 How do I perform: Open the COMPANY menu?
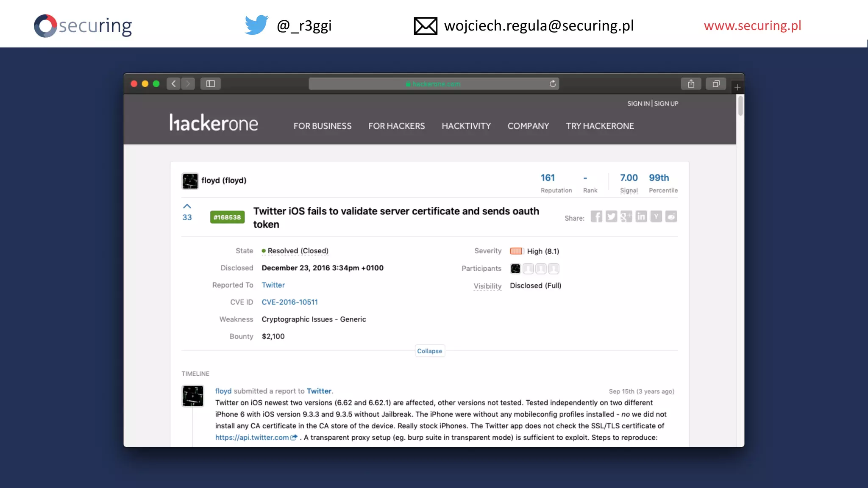pyautogui.click(x=528, y=126)
